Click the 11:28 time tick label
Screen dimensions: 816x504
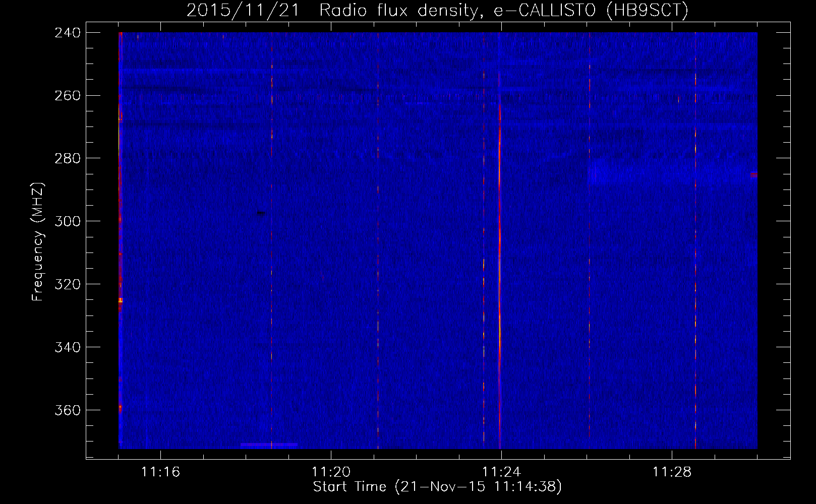[x=672, y=472]
